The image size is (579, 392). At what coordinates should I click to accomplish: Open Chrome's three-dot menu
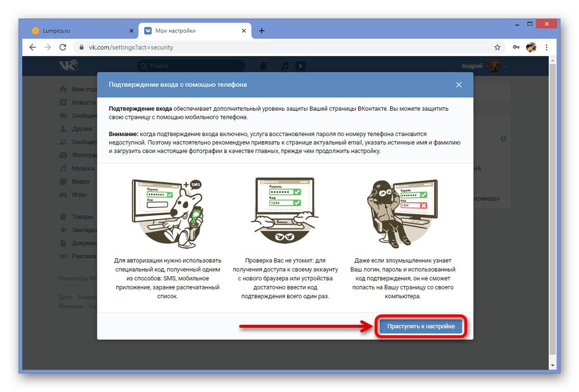[547, 47]
